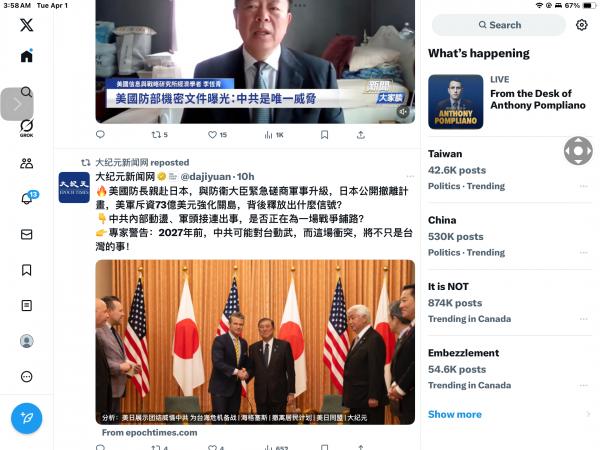
Task: Click Show more trends link
Action: point(455,414)
